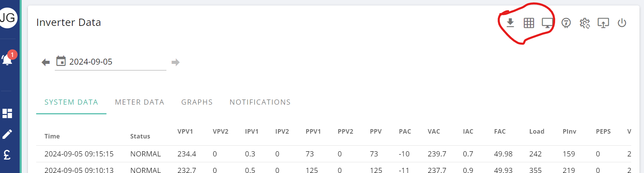Go to previous day with left arrow

[45, 62]
